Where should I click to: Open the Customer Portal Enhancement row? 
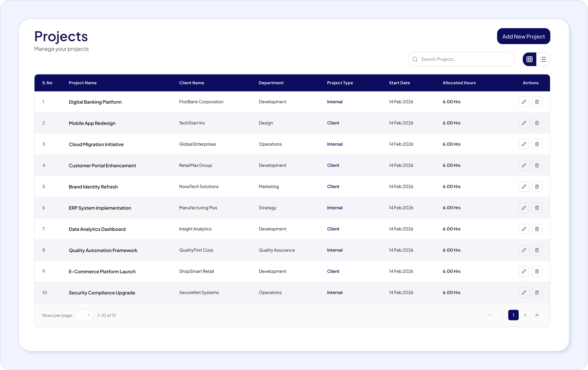click(292, 166)
